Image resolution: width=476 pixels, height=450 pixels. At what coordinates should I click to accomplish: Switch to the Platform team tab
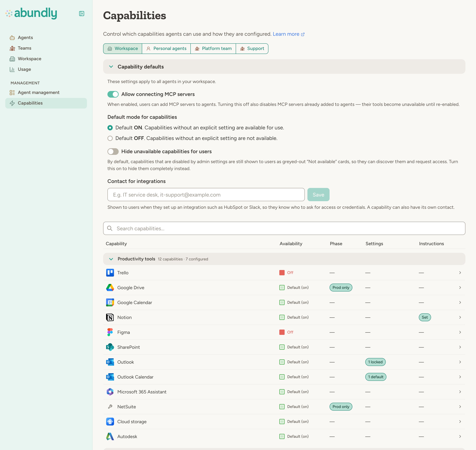pos(213,49)
